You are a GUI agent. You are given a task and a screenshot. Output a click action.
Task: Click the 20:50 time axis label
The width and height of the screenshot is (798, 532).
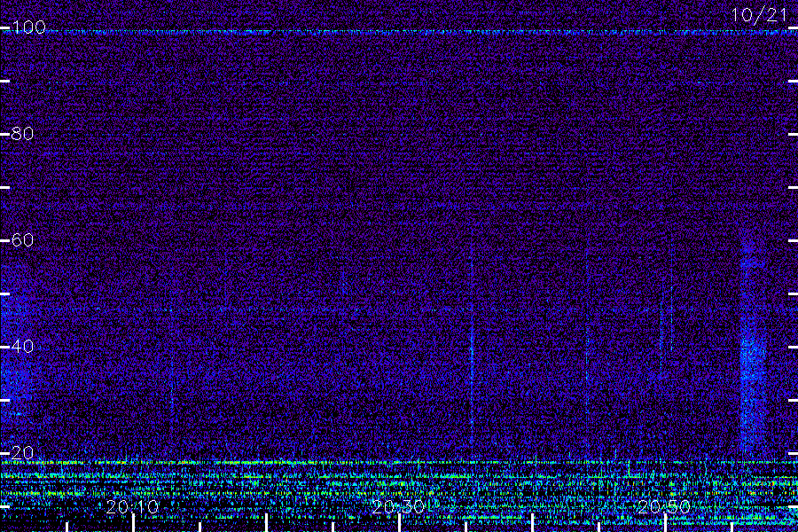point(664,506)
